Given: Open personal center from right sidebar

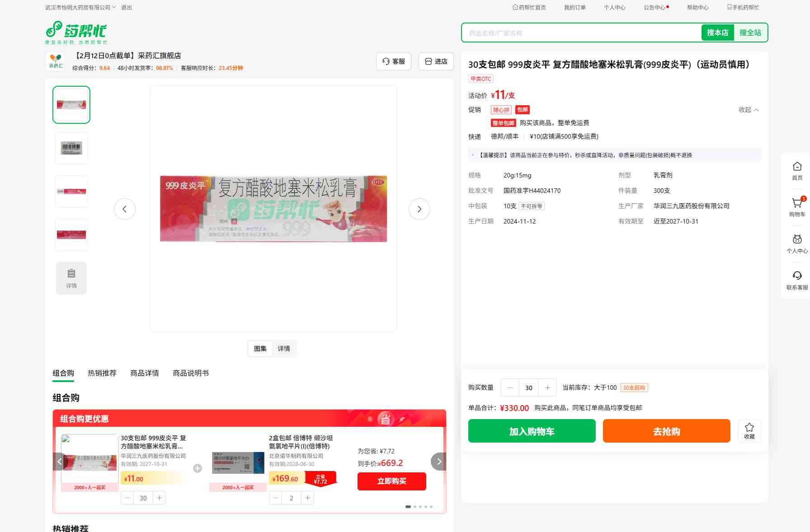Looking at the screenshot, I should [x=797, y=243].
